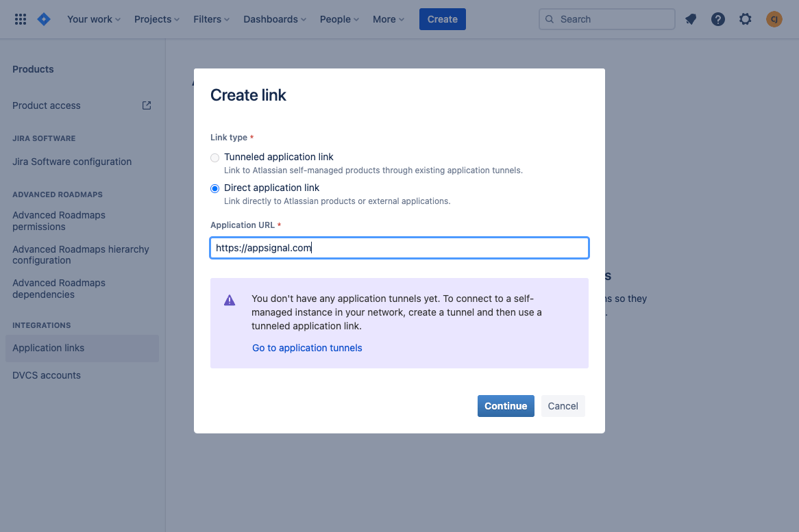
Task: Select Direct application link radio
Action: tap(215, 188)
